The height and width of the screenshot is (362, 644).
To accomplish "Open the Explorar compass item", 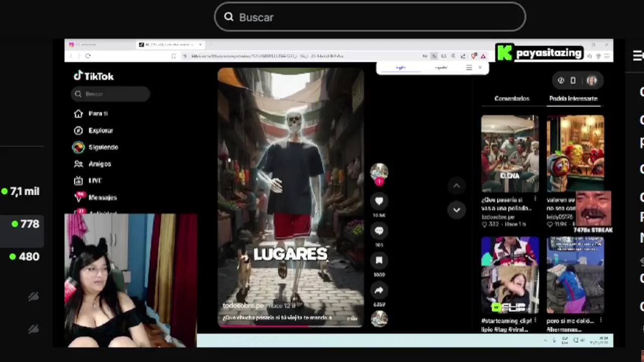I will point(93,130).
